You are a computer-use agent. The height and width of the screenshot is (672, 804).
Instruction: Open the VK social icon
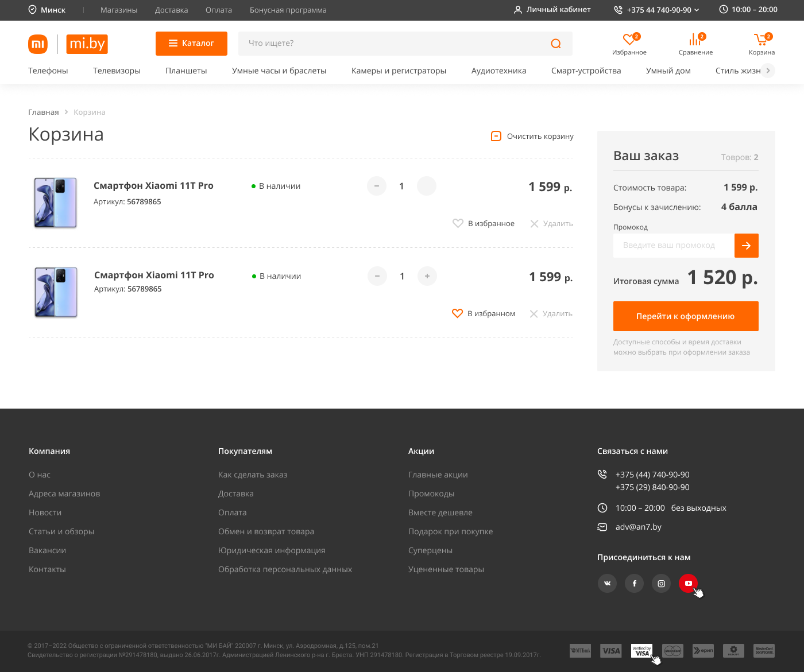607,583
